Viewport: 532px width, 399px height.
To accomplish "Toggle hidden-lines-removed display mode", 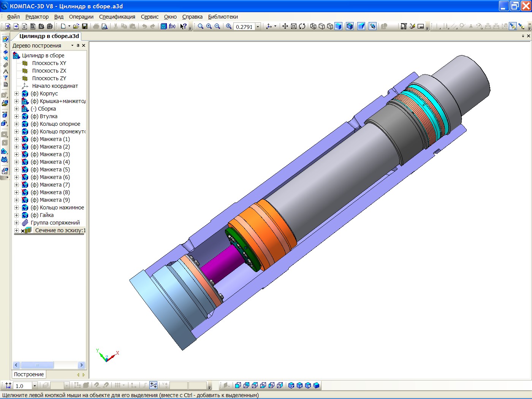I will point(321,26).
